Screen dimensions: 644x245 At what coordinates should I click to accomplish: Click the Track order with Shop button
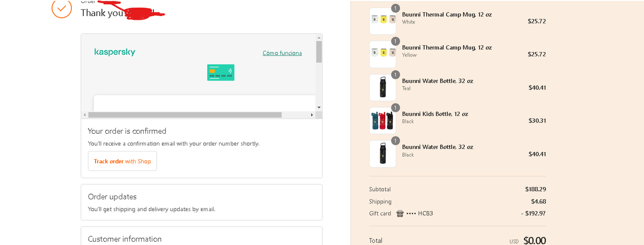(122, 161)
